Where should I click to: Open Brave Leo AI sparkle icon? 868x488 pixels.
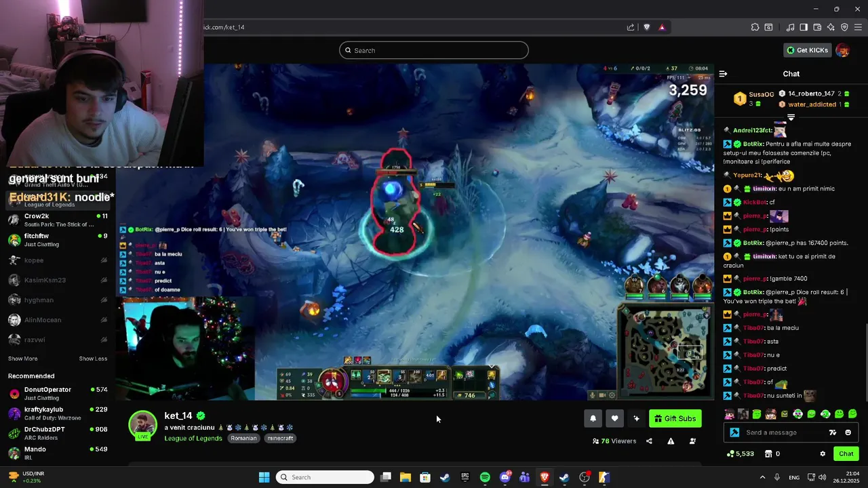click(x=831, y=27)
